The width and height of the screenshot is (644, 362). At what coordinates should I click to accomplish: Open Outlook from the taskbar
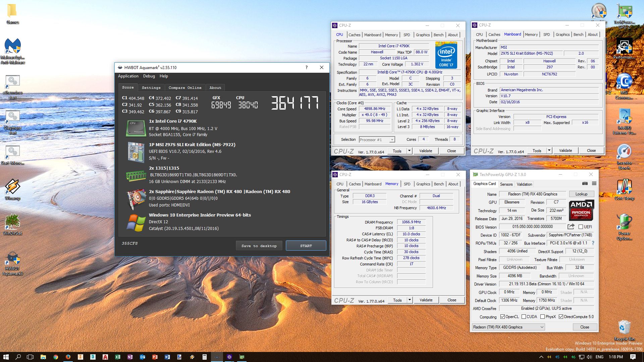pyautogui.click(x=143, y=357)
